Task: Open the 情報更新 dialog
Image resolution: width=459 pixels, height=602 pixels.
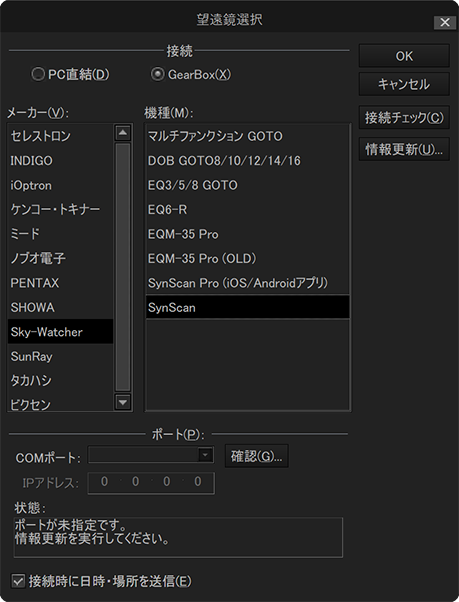Action: (404, 149)
